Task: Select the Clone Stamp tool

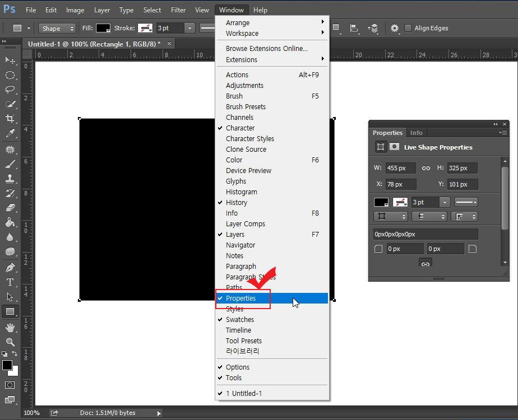Action: (10, 179)
